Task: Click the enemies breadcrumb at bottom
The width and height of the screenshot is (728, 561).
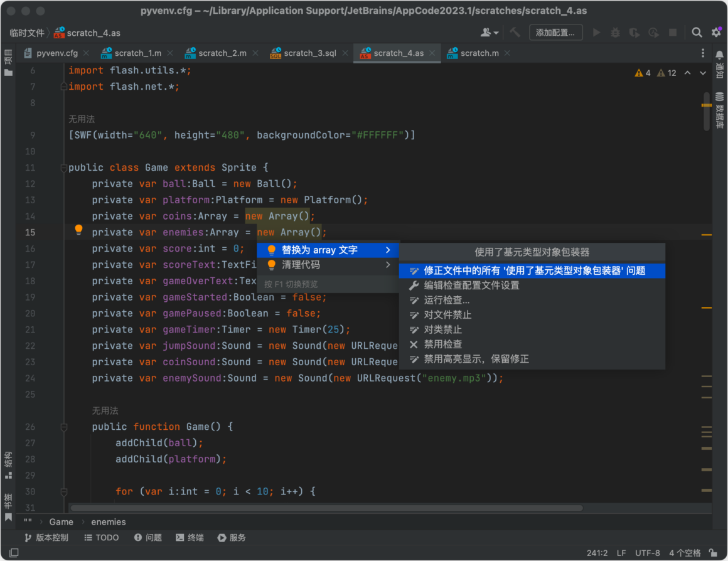Action: (x=109, y=522)
